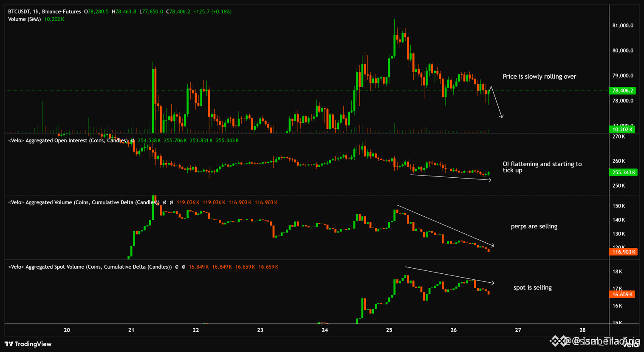Select the BTCUSDT, 1h, Binance-Futures symbol title
644x352 pixels.
click(x=45, y=11)
